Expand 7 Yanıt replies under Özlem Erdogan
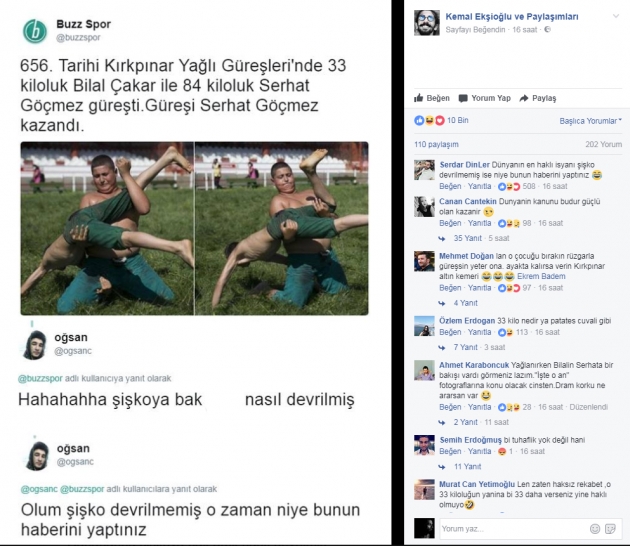630x546 pixels. tap(466, 347)
